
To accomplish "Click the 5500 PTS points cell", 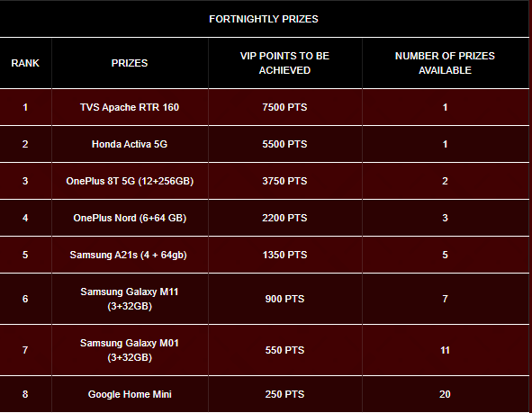I will point(284,144).
